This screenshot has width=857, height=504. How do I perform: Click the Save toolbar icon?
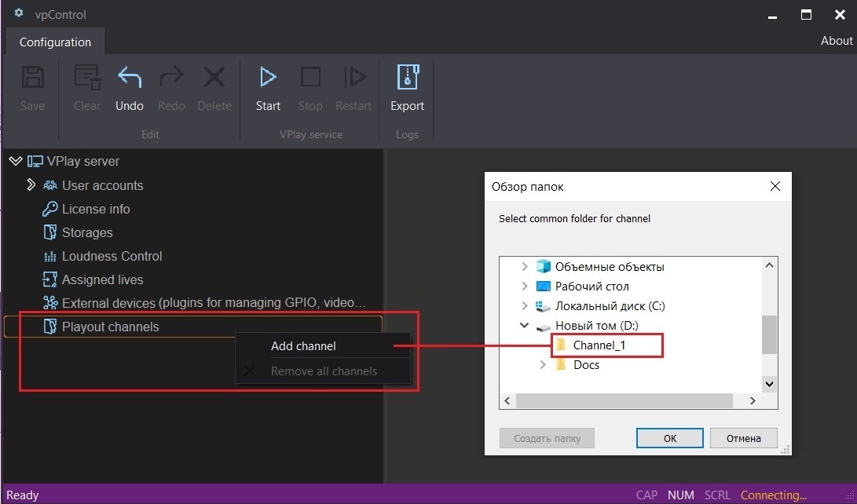point(32,78)
